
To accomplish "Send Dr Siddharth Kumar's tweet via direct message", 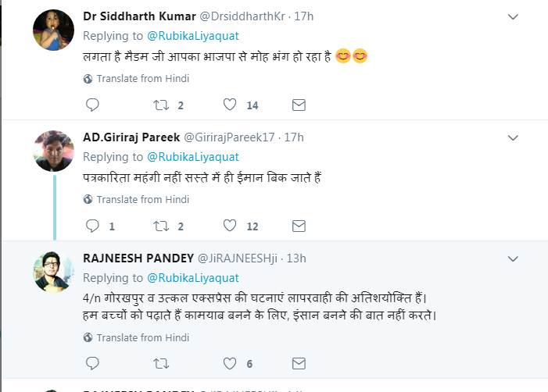I will pos(298,105).
